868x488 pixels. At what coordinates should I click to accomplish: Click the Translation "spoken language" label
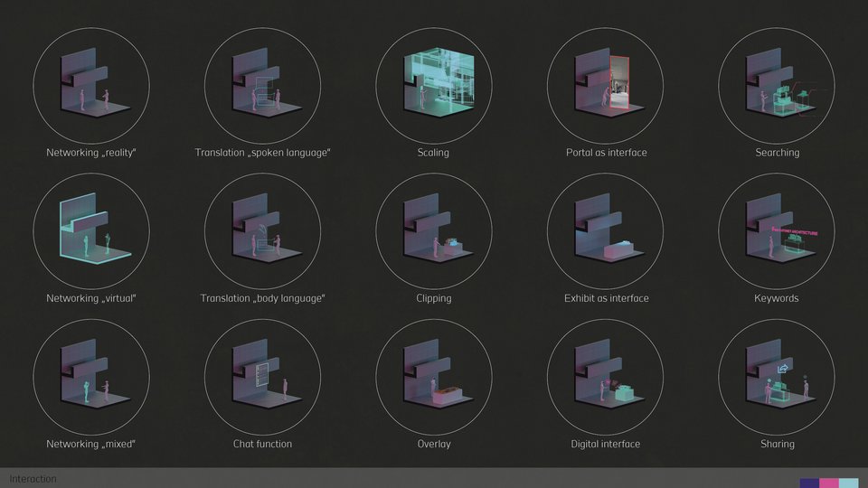tap(262, 153)
